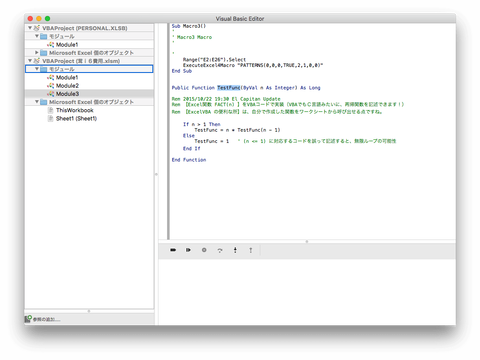The height and width of the screenshot is (360, 480).
Task: Click the first debug toolbar icon (breakpoints toggle)
Action: (x=173, y=250)
